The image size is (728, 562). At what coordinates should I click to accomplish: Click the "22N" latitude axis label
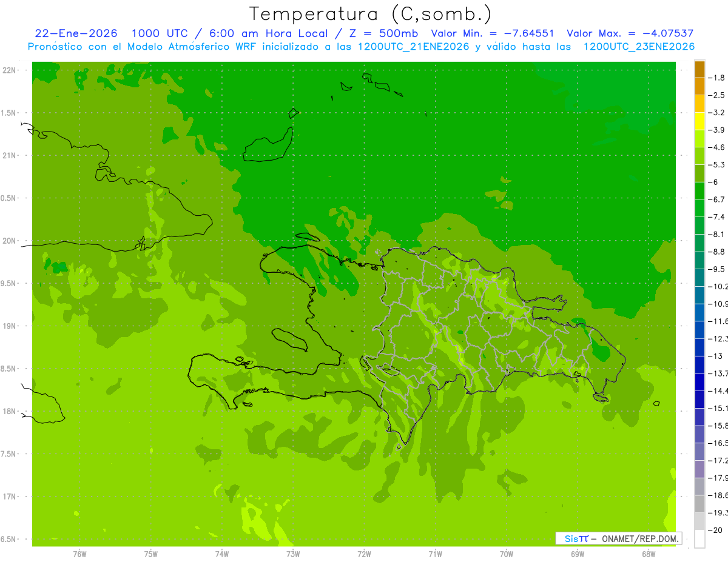click(10, 70)
